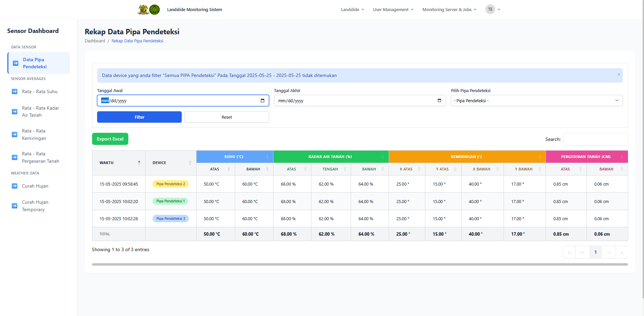644x316 pixels.
Task: Open the Landslide navigation dropdown
Action: tap(352, 9)
